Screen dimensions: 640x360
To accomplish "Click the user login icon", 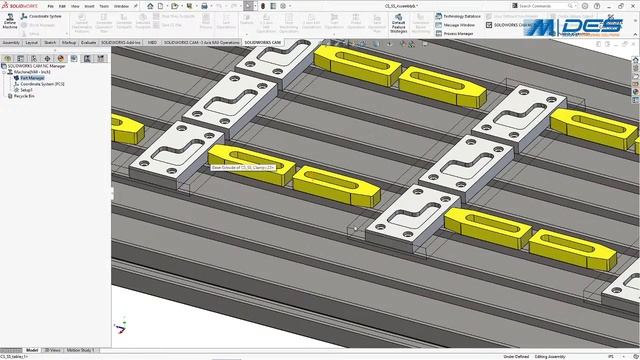I will click(585, 6).
